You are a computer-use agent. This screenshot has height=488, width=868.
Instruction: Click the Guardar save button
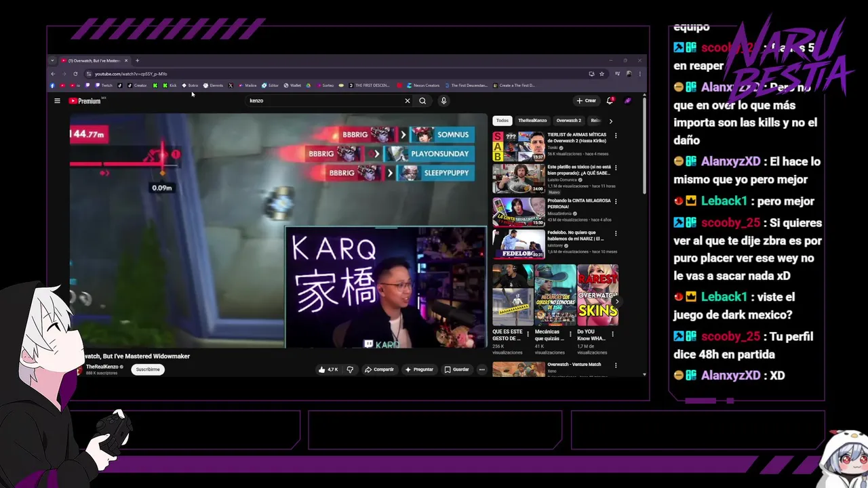click(x=456, y=369)
